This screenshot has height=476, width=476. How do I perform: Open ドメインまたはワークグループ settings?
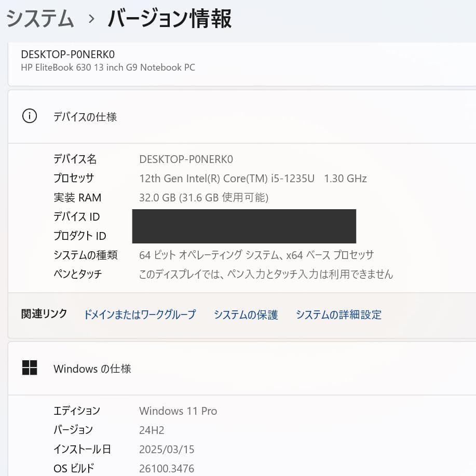click(x=140, y=315)
